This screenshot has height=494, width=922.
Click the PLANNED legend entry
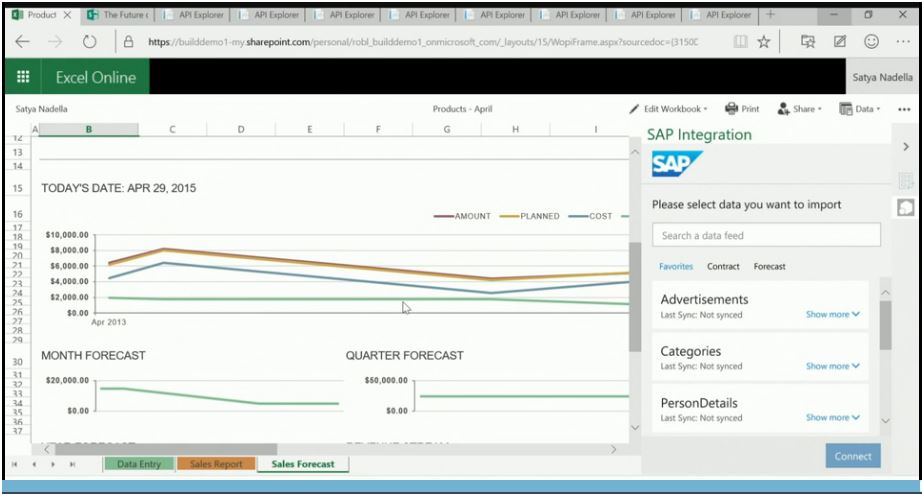[x=530, y=216]
